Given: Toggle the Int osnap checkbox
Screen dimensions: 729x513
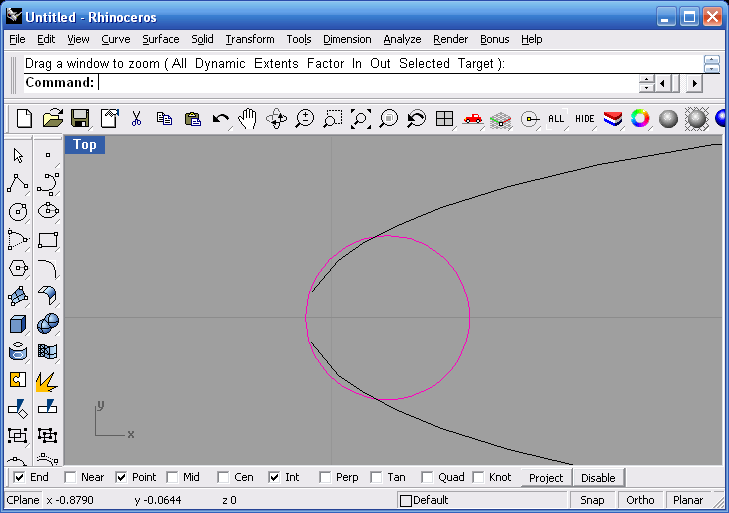Looking at the screenshot, I should (274, 477).
